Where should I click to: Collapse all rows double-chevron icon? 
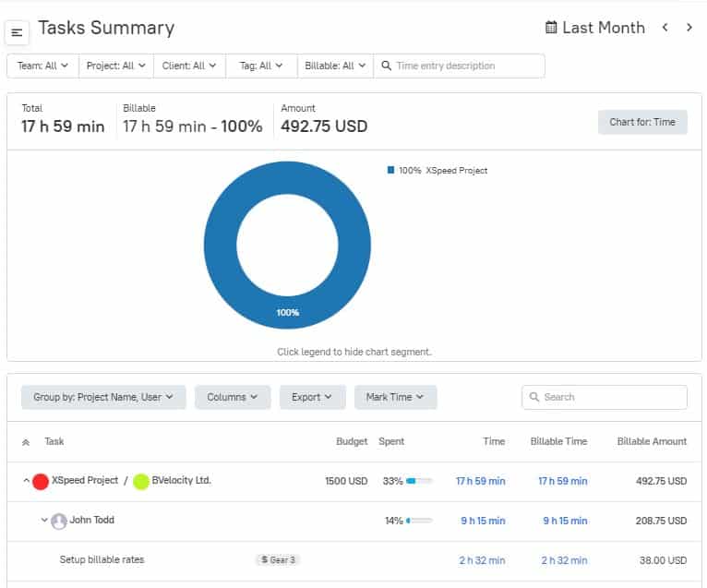(x=26, y=442)
